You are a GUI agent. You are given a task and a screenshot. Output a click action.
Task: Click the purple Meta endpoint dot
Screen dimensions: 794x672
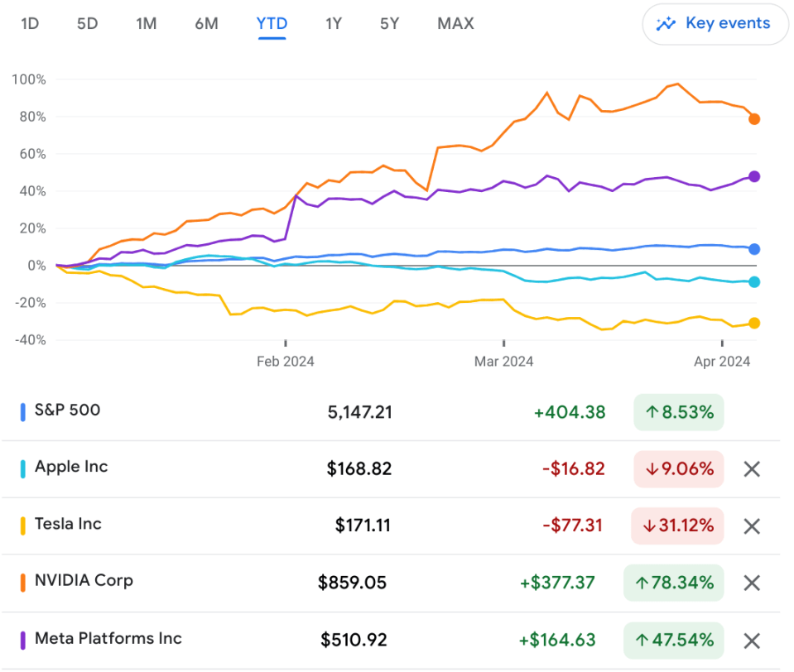click(754, 176)
